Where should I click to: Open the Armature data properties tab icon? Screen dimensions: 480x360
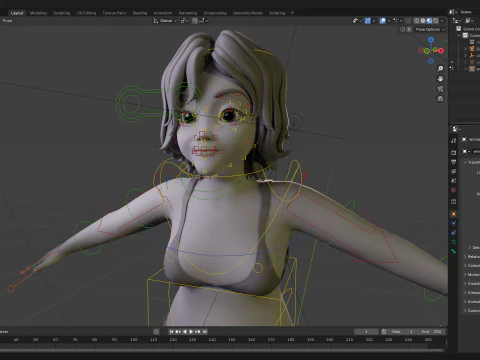pos(453,242)
